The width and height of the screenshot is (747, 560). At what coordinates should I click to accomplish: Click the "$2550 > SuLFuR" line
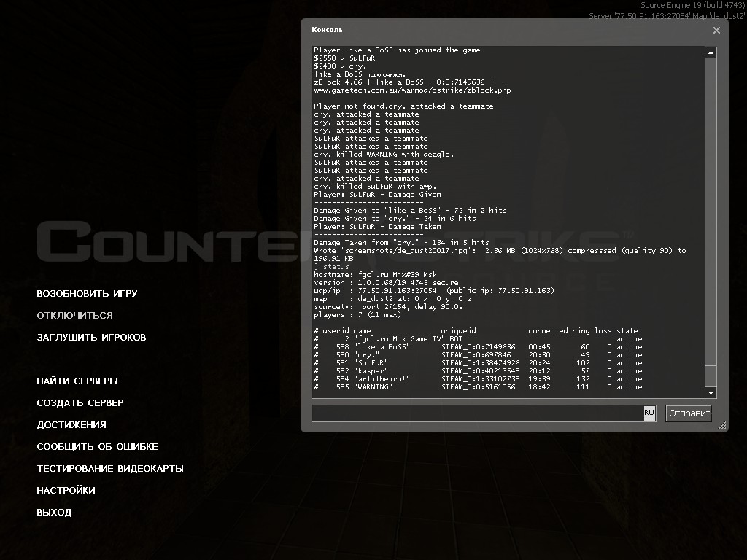[344, 58]
